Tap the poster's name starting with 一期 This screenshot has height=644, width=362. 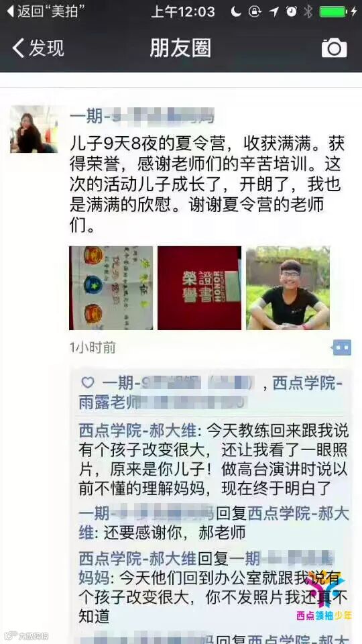point(142,117)
